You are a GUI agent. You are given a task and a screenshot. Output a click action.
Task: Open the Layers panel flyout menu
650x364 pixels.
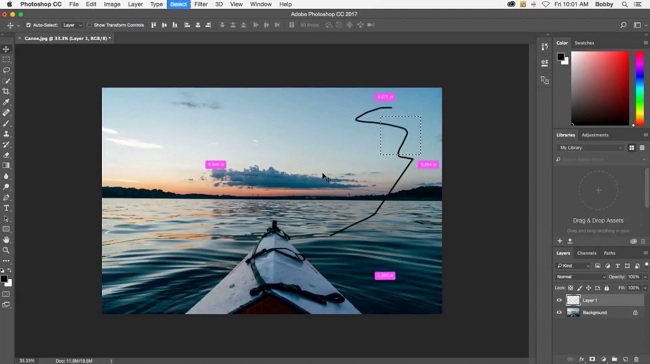645,253
